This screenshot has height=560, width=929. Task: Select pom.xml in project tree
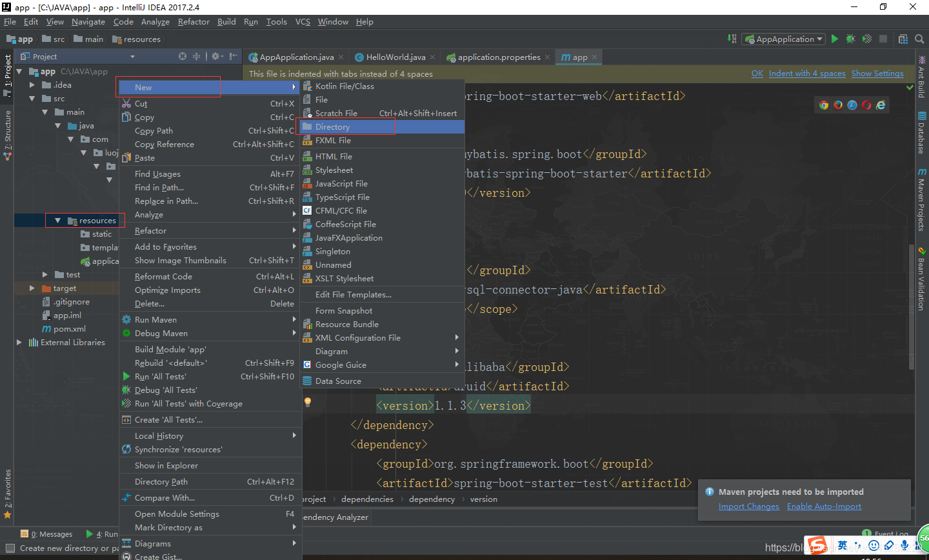[69, 329]
